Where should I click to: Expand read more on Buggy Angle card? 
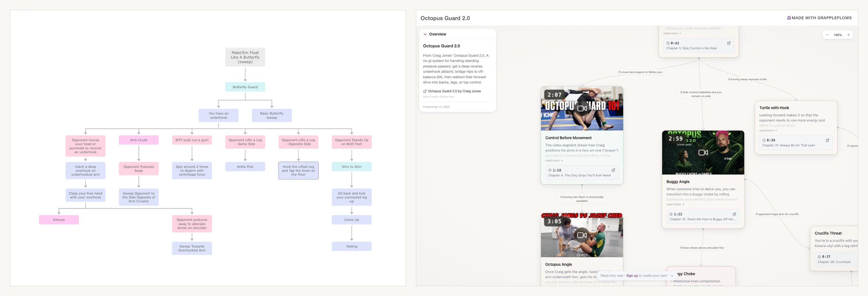(675, 204)
